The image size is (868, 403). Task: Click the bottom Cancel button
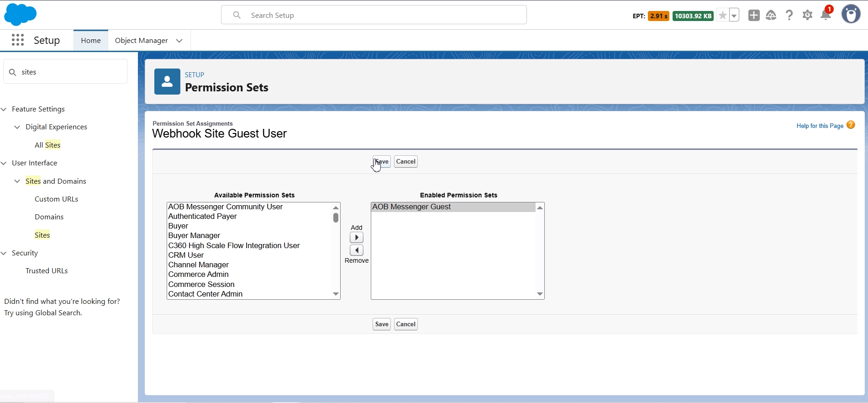click(406, 324)
